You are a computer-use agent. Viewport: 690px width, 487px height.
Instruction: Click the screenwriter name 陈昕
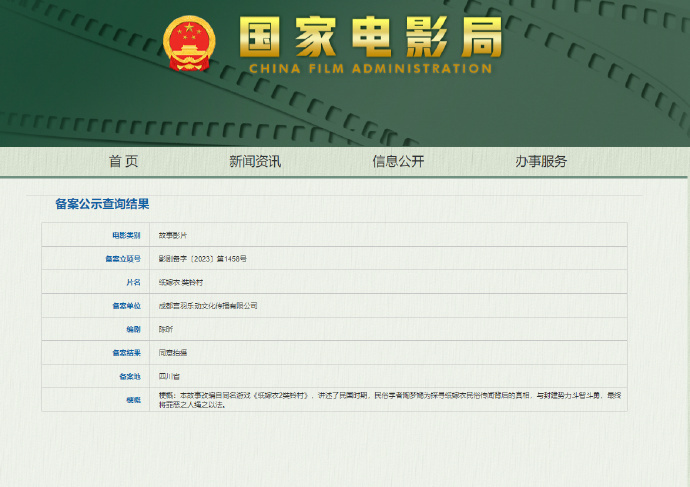166,329
